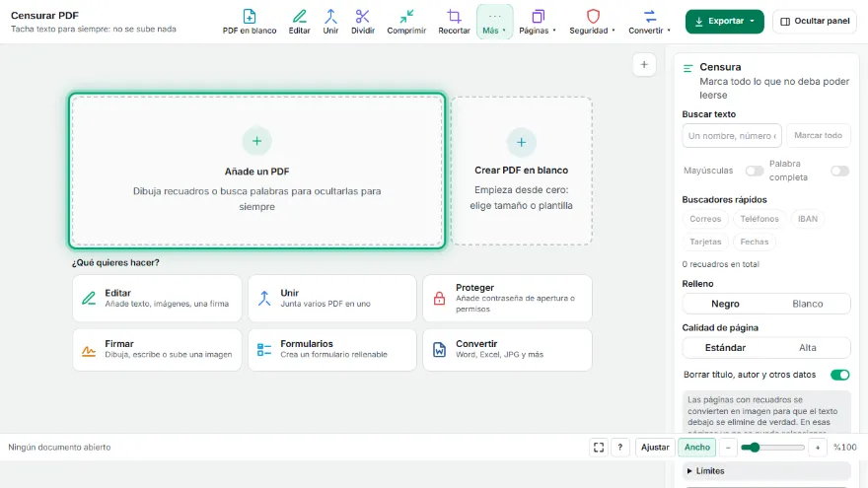The width and height of the screenshot is (868, 488).
Task: Choose Blanco fill option
Action: (x=807, y=304)
